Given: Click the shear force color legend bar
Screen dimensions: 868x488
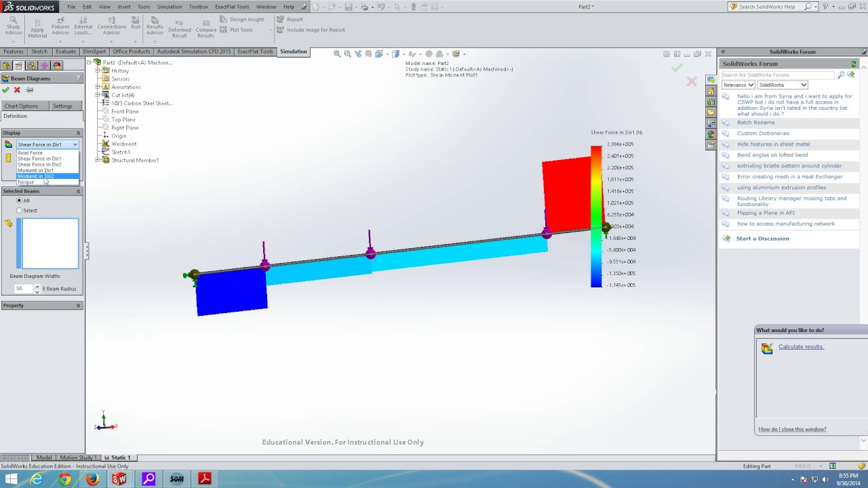Looking at the screenshot, I should [x=596, y=216].
